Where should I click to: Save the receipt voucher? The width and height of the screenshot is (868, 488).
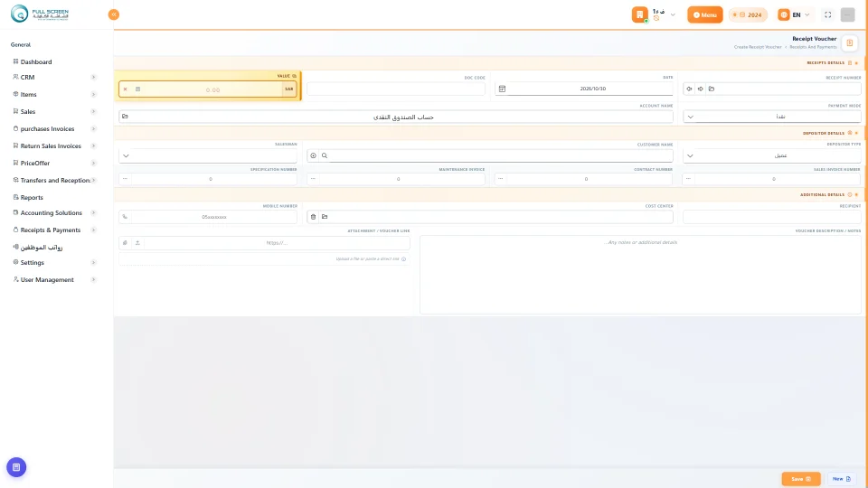click(x=800, y=479)
